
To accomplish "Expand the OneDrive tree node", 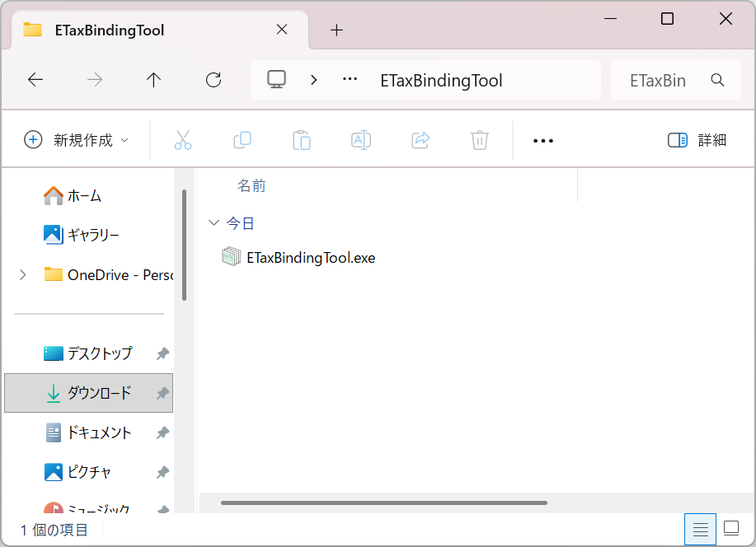I will [x=22, y=275].
